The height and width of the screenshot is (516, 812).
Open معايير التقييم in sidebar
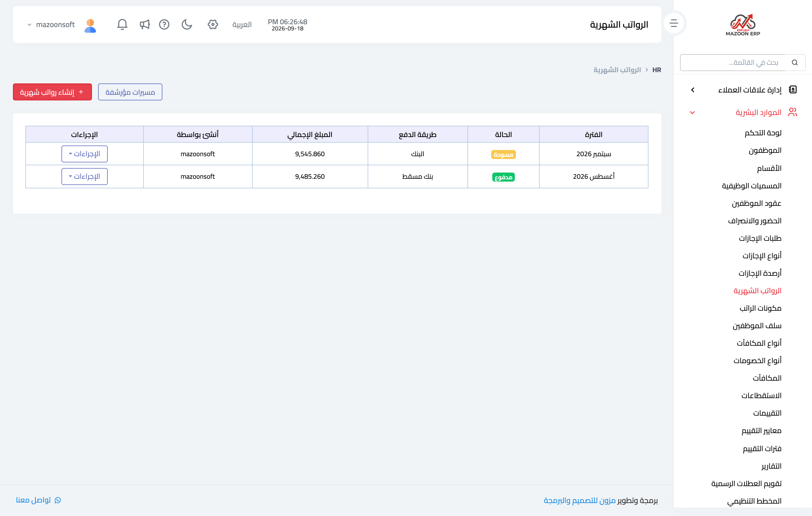point(762,431)
